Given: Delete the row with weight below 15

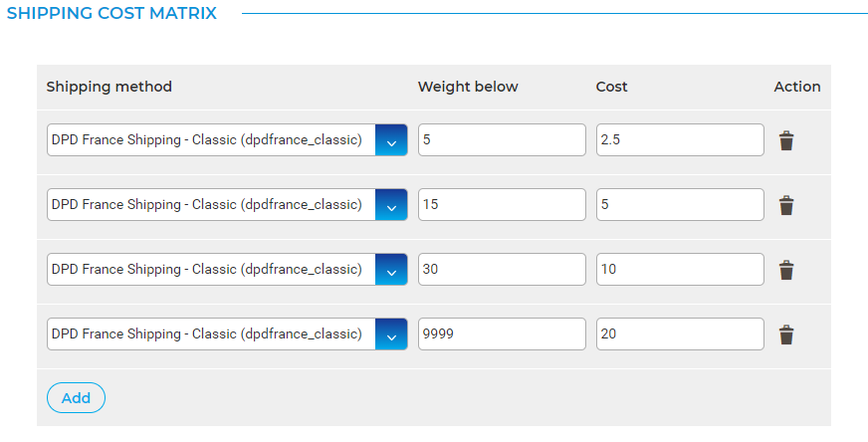Looking at the screenshot, I should (786, 205).
